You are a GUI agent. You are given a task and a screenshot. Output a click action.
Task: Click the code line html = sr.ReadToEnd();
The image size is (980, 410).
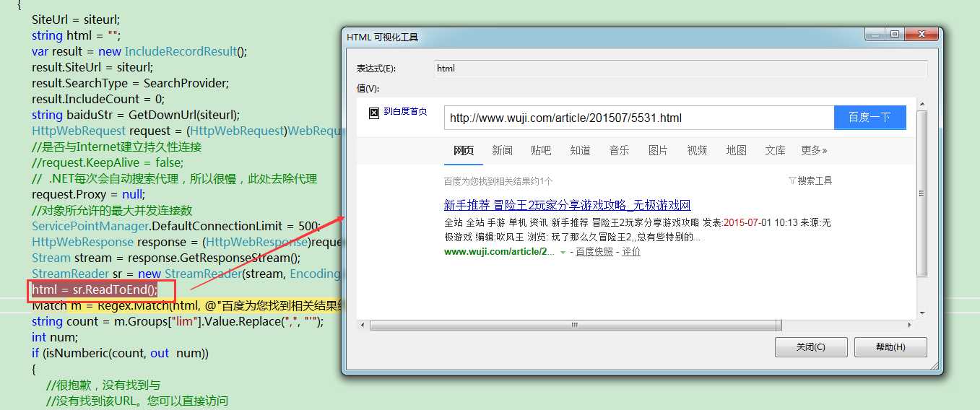click(94, 289)
